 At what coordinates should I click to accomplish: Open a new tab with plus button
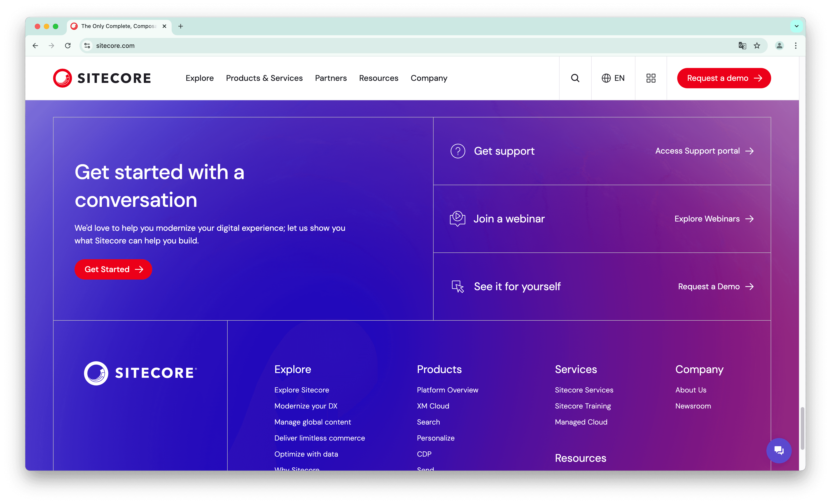tap(180, 26)
